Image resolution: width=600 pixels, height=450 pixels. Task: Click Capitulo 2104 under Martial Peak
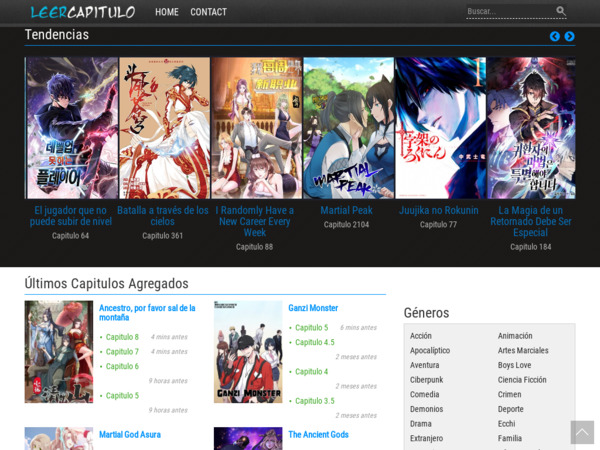click(x=346, y=225)
